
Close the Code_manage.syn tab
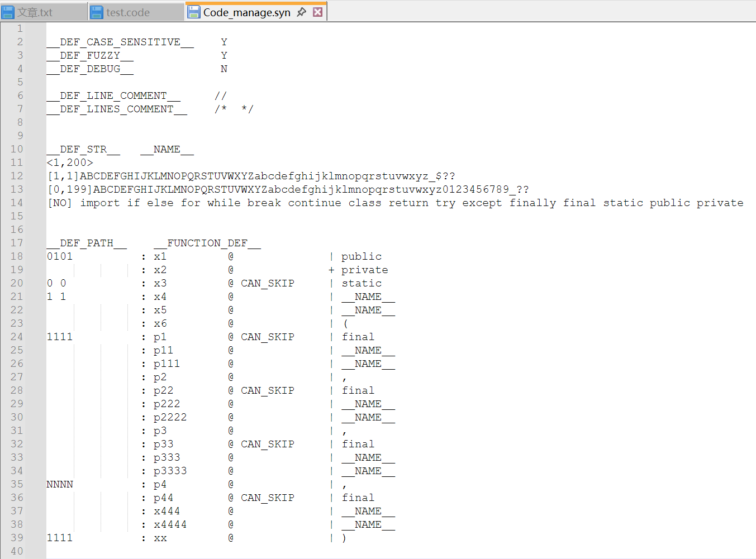point(317,12)
